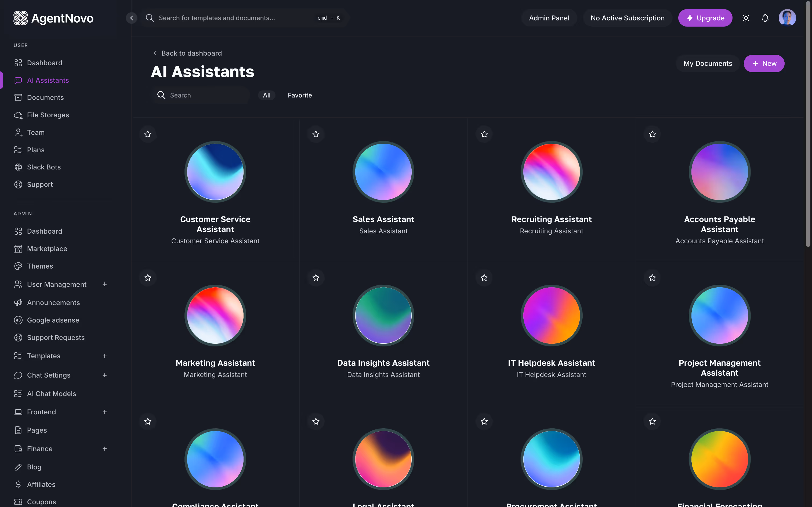Favorite the Customer Service Assistant star
The image size is (812, 507).
pyautogui.click(x=148, y=134)
